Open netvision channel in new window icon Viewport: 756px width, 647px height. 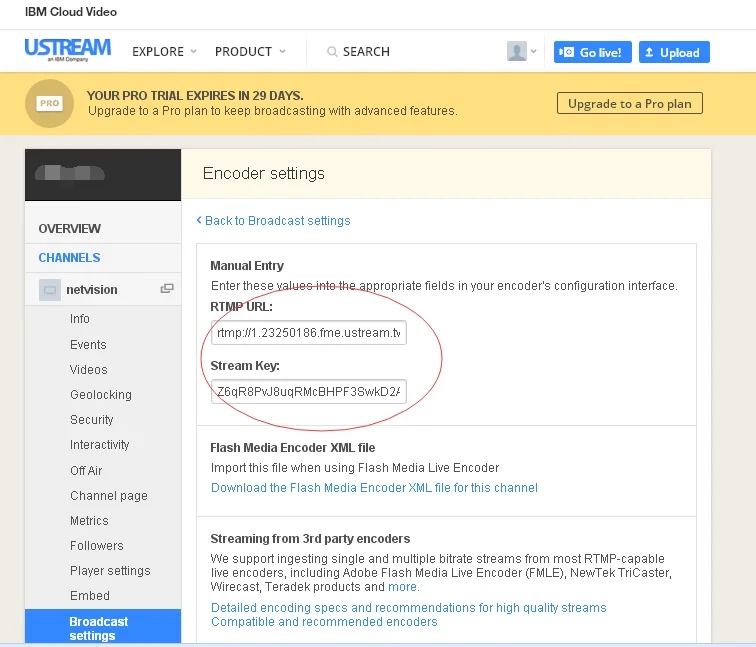[167, 289]
